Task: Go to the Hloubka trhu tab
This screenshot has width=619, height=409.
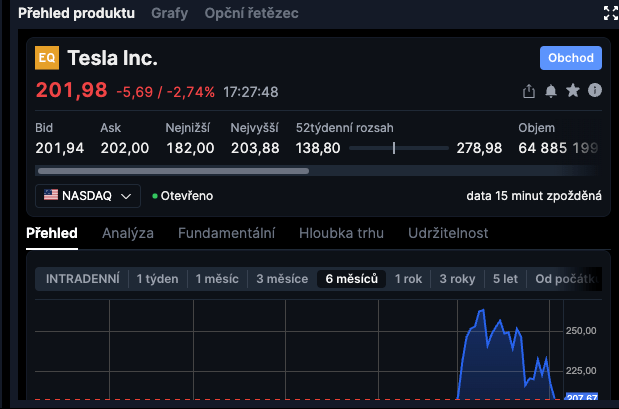Action: pyautogui.click(x=341, y=233)
